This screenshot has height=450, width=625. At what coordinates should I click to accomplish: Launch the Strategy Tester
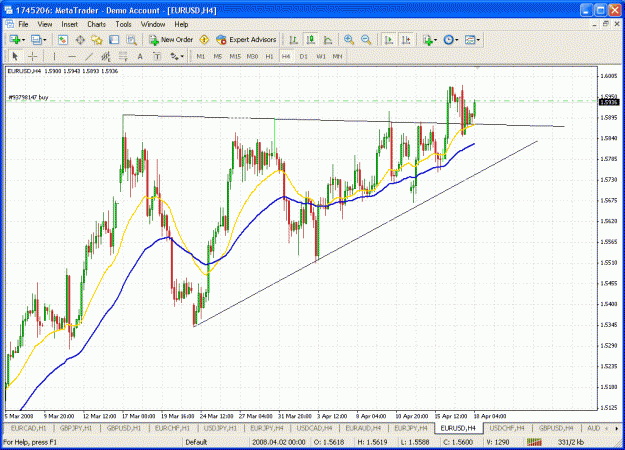coord(132,40)
